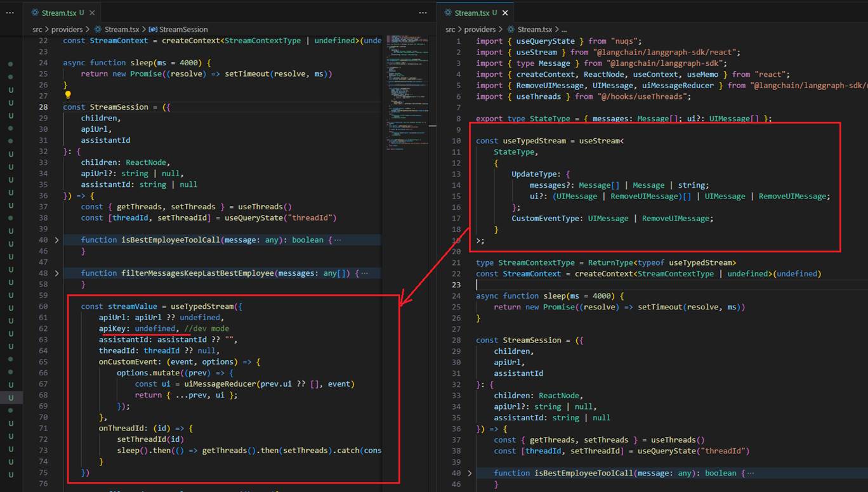Viewport: 868px width, 492px height.
Task: Click line number 60 in the left editor
Action: (43, 306)
